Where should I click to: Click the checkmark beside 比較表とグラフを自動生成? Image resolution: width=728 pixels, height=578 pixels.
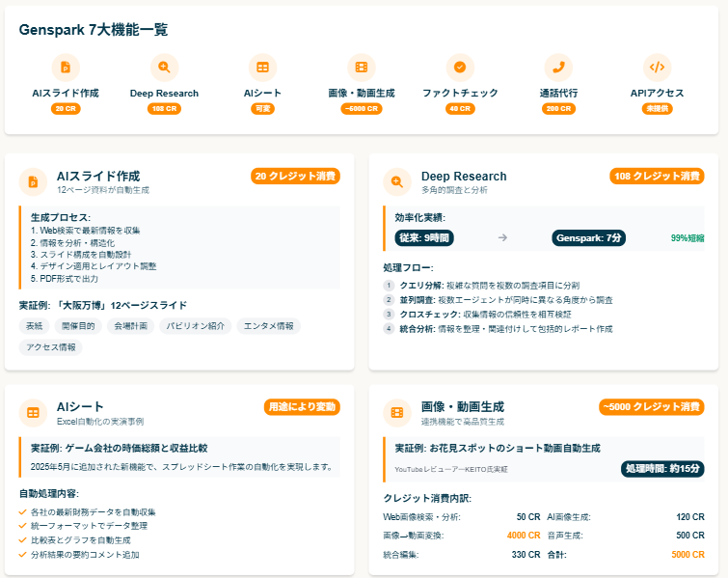coord(22,540)
